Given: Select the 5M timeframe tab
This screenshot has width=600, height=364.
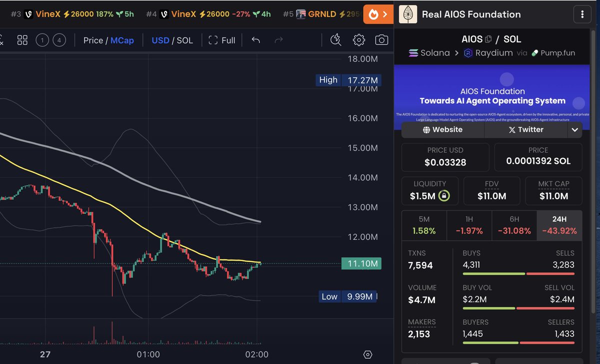Looking at the screenshot, I should [424, 225].
